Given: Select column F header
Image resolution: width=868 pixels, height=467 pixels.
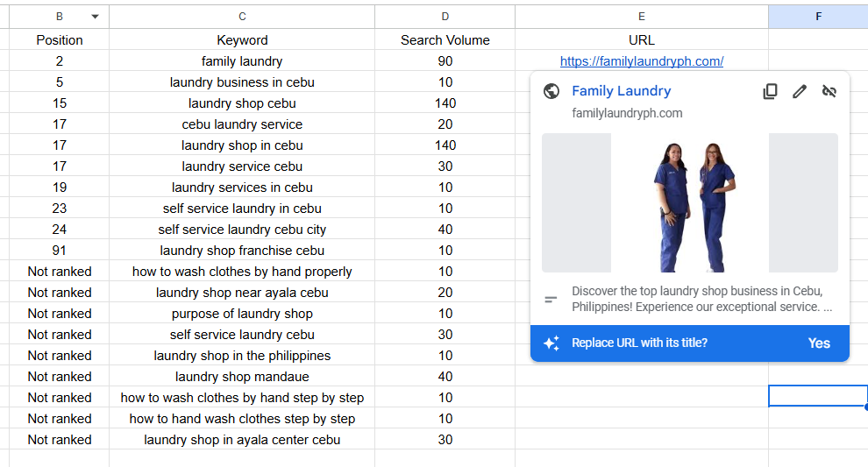Looking at the screenshot, I should pyautogui.click(x=818, y=17).
